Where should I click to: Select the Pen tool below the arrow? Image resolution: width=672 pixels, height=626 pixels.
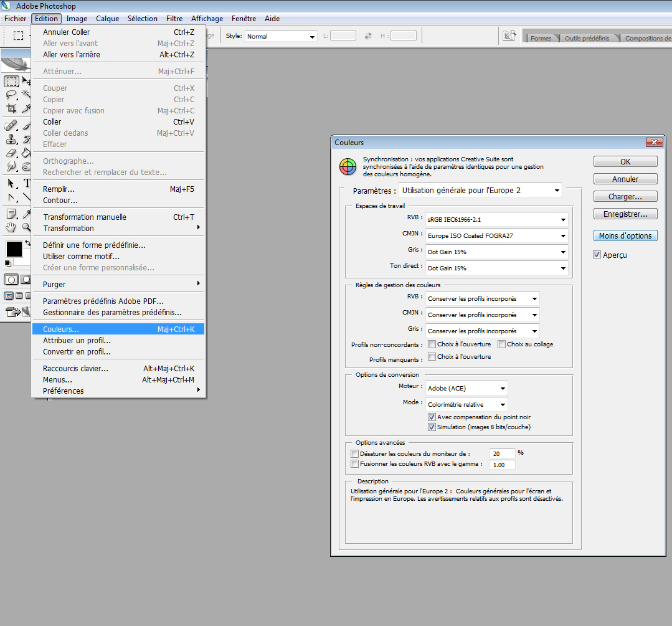click(11, 197)
